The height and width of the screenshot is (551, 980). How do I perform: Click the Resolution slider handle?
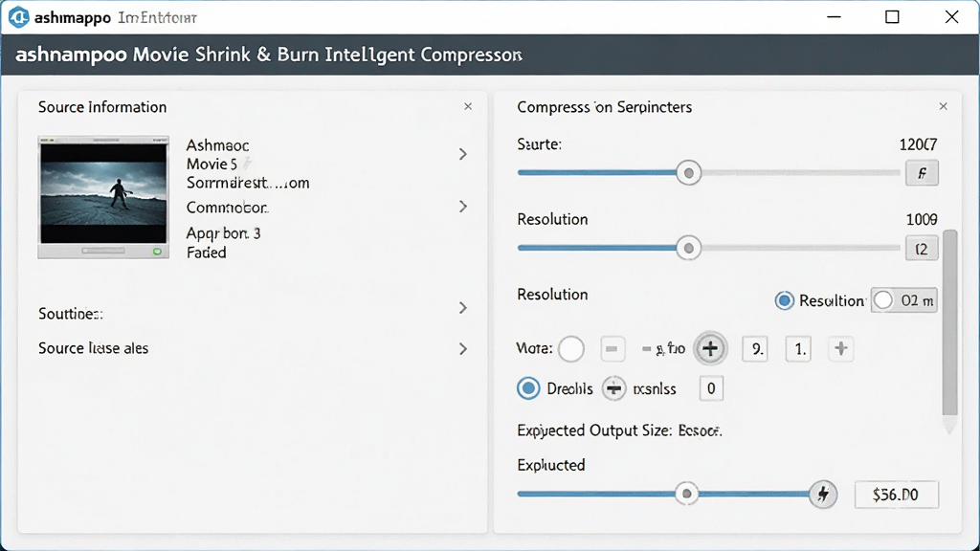point(688,249)
